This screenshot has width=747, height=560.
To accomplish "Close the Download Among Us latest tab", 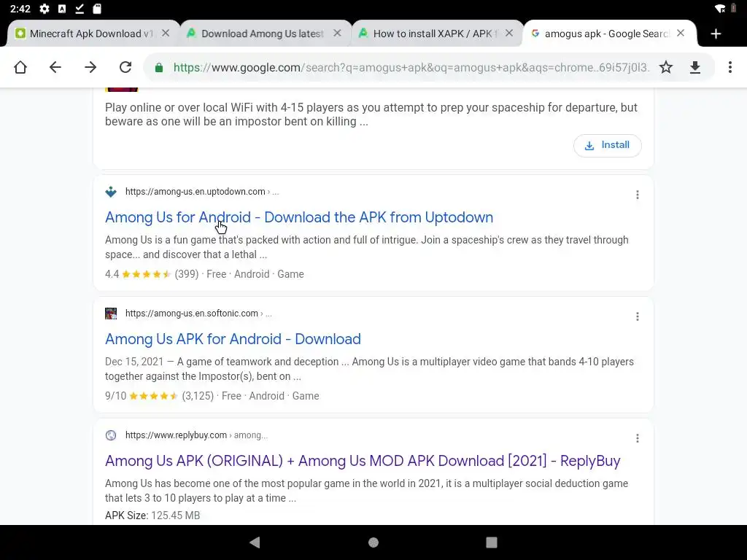I will tap(337, 34).
